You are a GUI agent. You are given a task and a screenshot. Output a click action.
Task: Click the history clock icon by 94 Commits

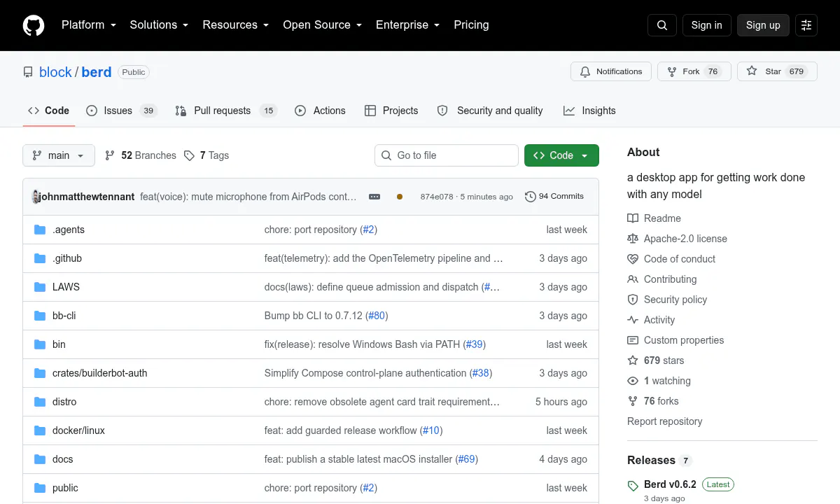[531, 197]
